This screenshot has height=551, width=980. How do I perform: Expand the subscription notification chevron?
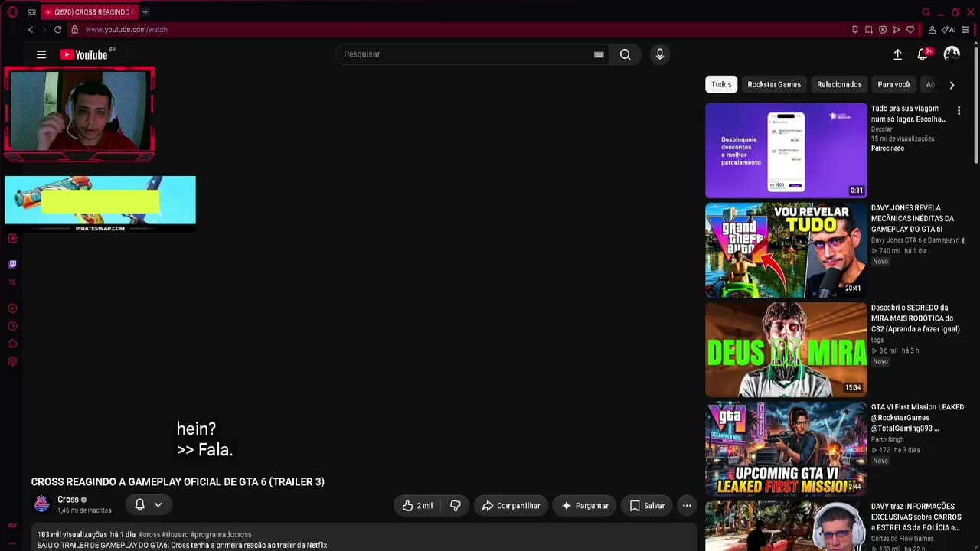click(158, 505)
